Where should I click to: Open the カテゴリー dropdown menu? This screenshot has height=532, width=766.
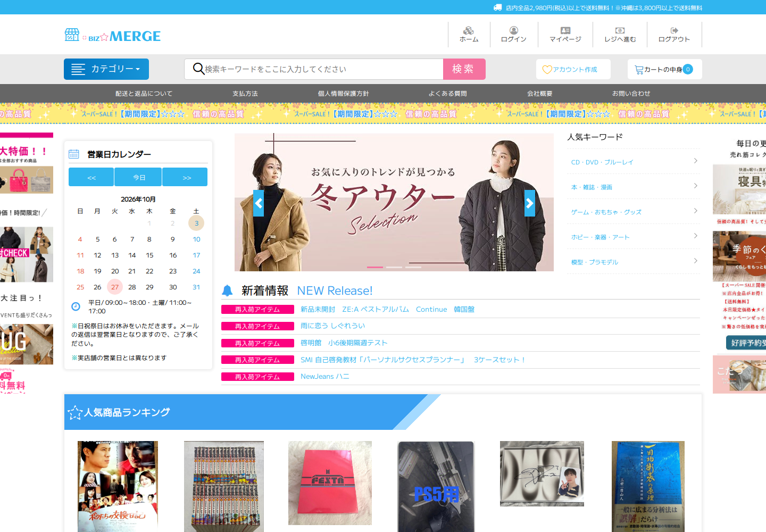click(x=106, y=69)
